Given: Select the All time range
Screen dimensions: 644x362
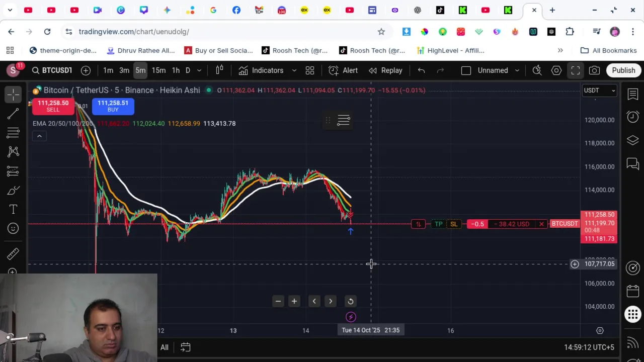Looking at the screenshot, I should tap(165, 347).
